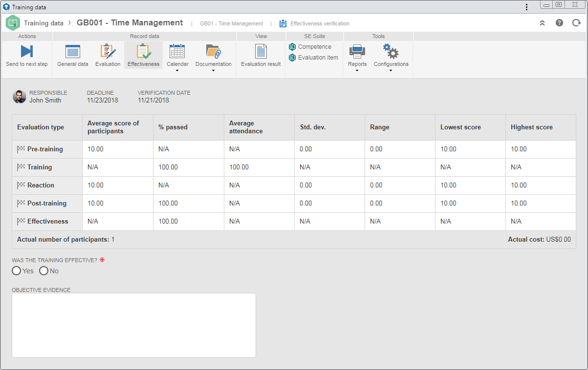Expand the Documentation dropdown arrow
The height and width of the screenshot is (370, 588).
[x=213, y=71]
